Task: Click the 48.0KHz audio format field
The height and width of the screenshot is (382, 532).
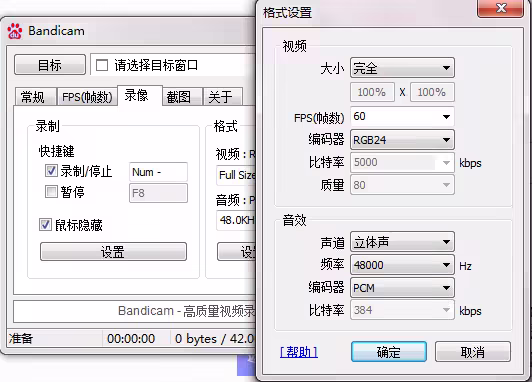Action: [x=236, y=221]
